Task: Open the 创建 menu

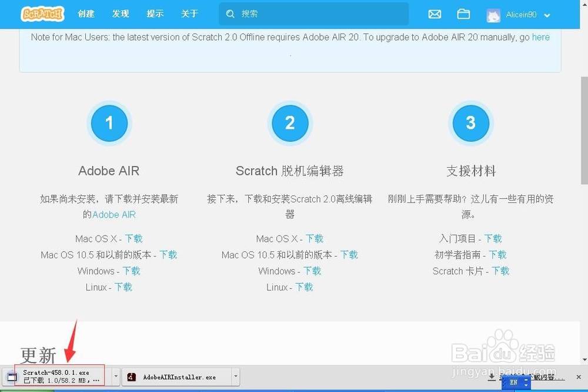Action: click(x=86, y=14)
